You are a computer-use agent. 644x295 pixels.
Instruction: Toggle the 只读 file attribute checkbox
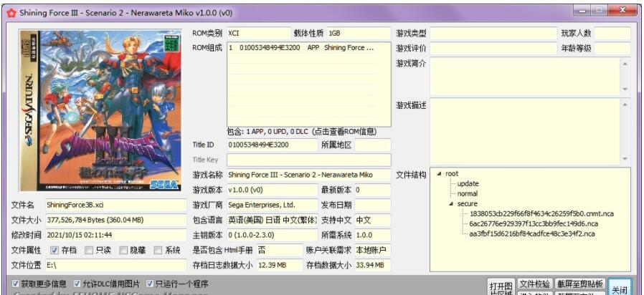click(x=89, y=250)
